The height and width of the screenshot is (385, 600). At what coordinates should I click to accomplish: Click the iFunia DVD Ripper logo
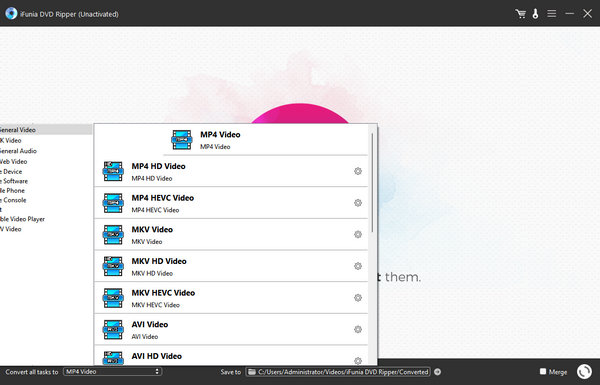click(x=11, y=13)
